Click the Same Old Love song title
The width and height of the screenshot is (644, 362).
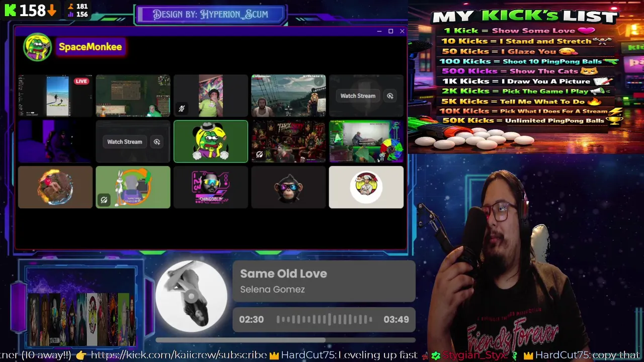283,274
